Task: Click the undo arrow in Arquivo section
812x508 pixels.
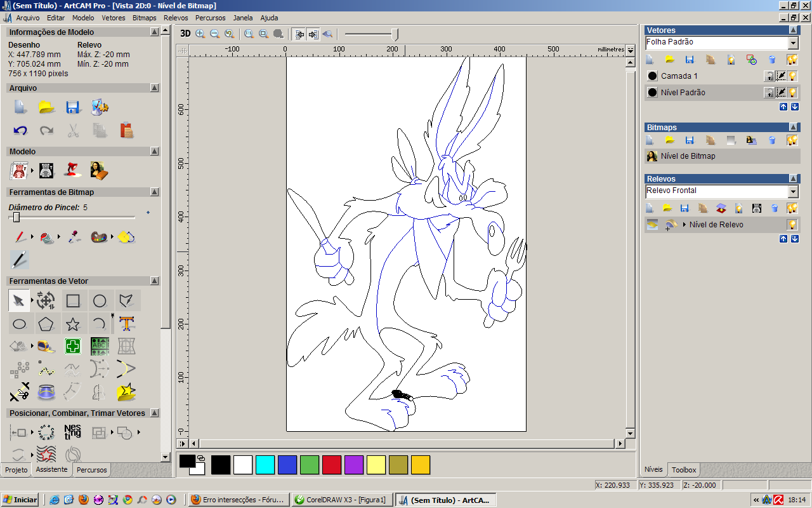Action: pos(20,131)
